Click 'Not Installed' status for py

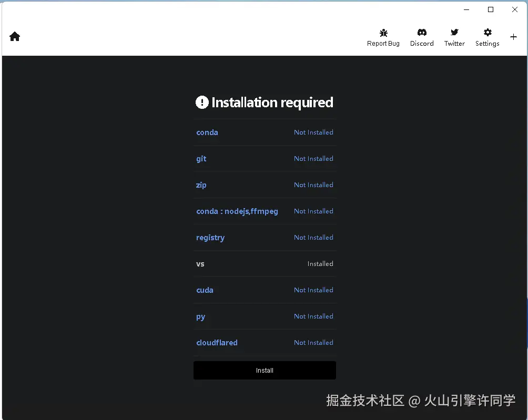pyautogui.click(x=313, y=316)
